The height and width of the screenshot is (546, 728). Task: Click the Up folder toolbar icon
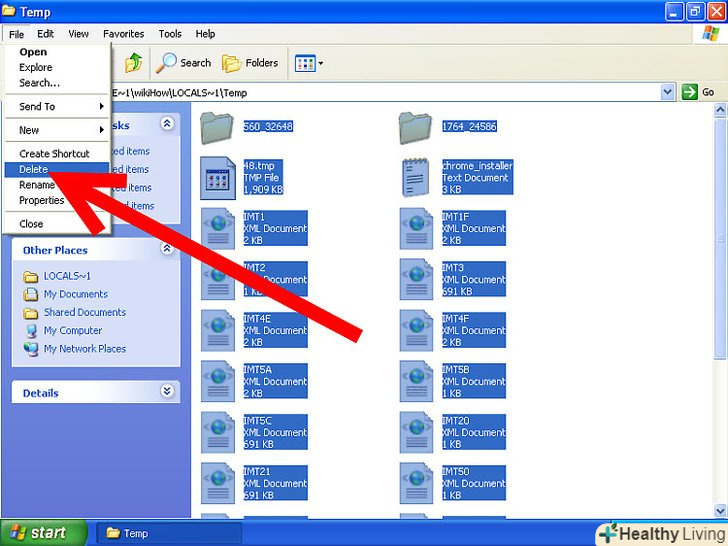click(133, 63)
